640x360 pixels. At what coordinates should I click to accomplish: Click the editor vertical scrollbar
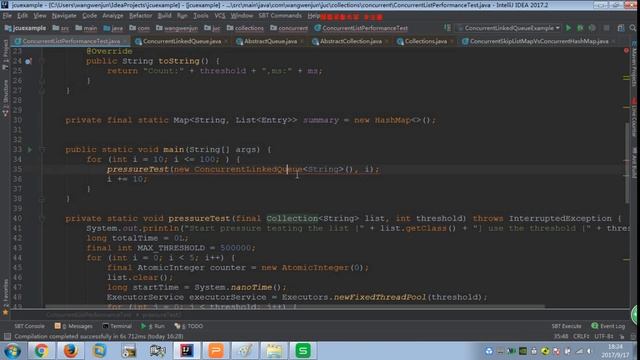coord(627,162)
